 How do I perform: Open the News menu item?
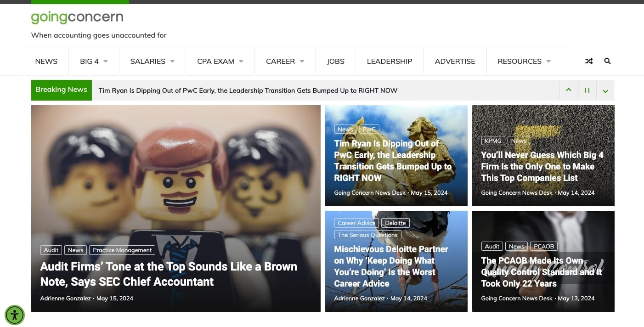pyautogui.click(x=46, y=61)
